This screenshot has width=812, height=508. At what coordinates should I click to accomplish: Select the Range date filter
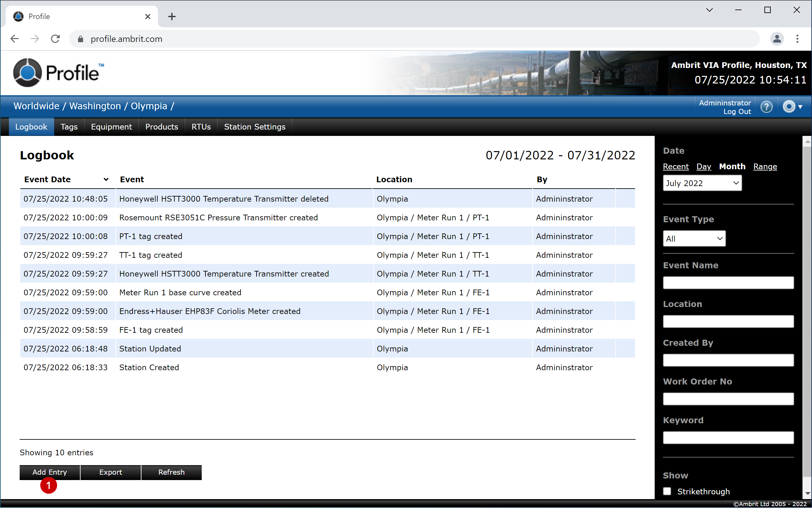[765, 166]
